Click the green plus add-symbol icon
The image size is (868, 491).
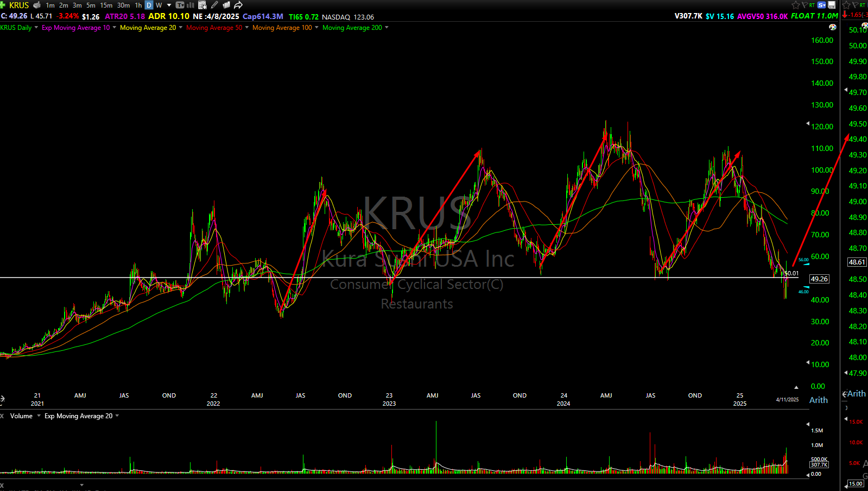point(3,5)
